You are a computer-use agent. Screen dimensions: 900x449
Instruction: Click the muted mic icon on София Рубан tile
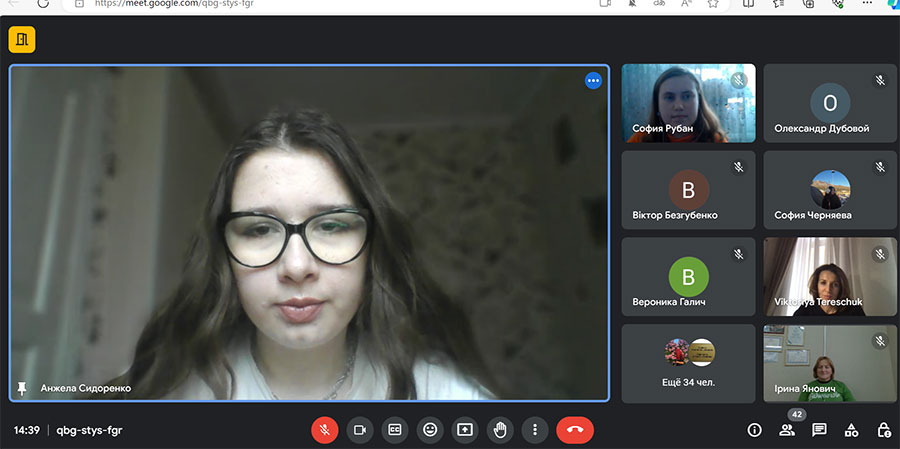[739, 81]
